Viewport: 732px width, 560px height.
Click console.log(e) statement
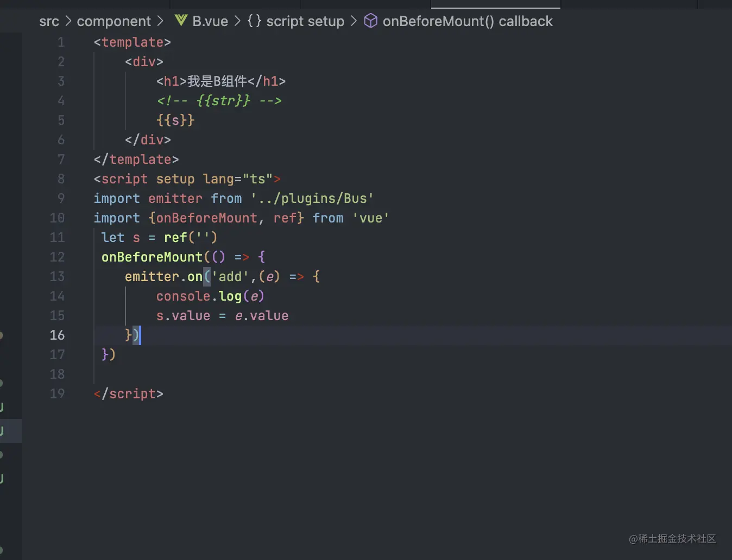coord(211,296)
